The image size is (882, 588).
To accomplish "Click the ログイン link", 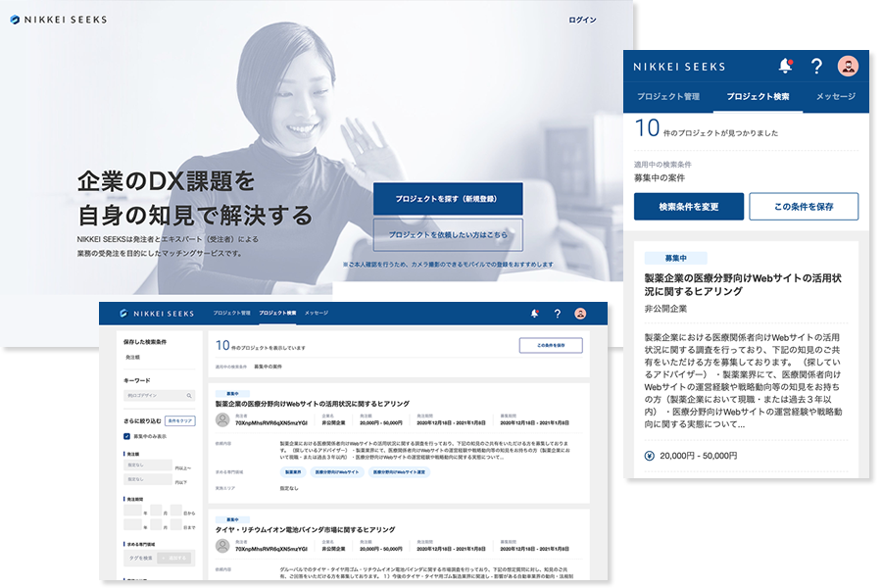I will [x=582, y=20].
